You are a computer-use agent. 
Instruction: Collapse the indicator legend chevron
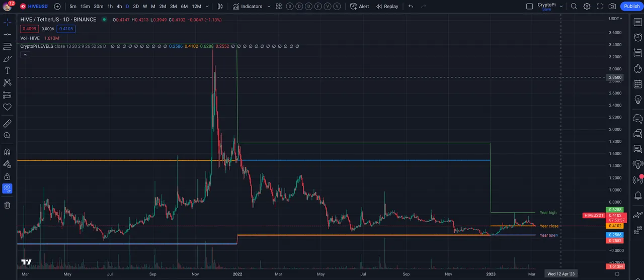(25, 54)
